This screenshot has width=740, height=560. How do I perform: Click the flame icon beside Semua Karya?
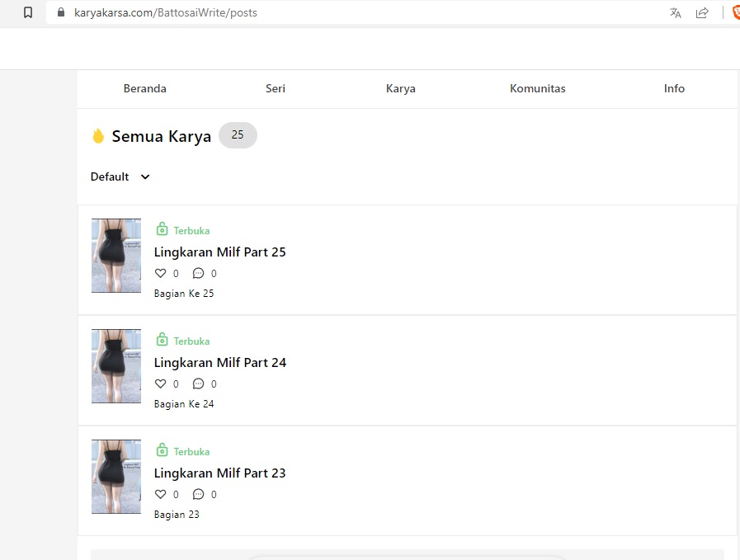98,136
